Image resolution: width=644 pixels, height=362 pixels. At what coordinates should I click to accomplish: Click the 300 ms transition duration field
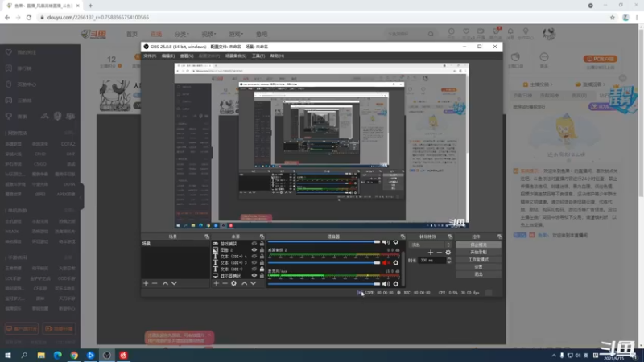tap(431, 260)
